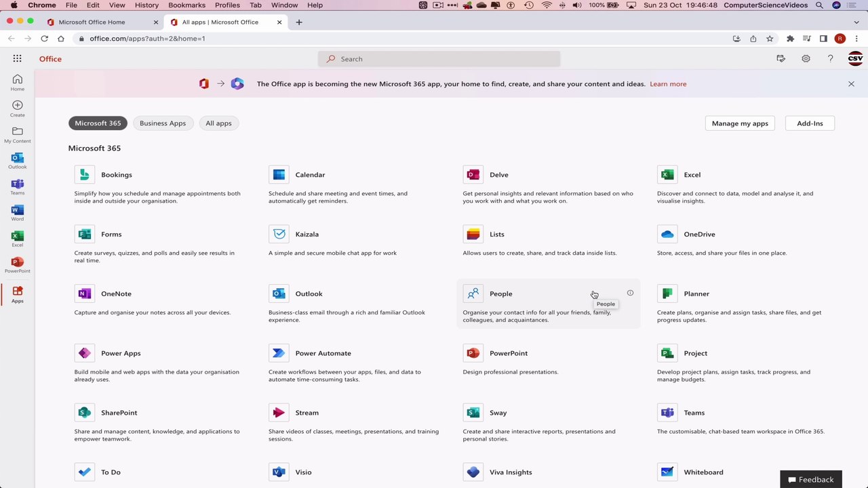Click Create in the left sidebar
This screenshot has height=488, width=868.
click(x=18, y=108)
